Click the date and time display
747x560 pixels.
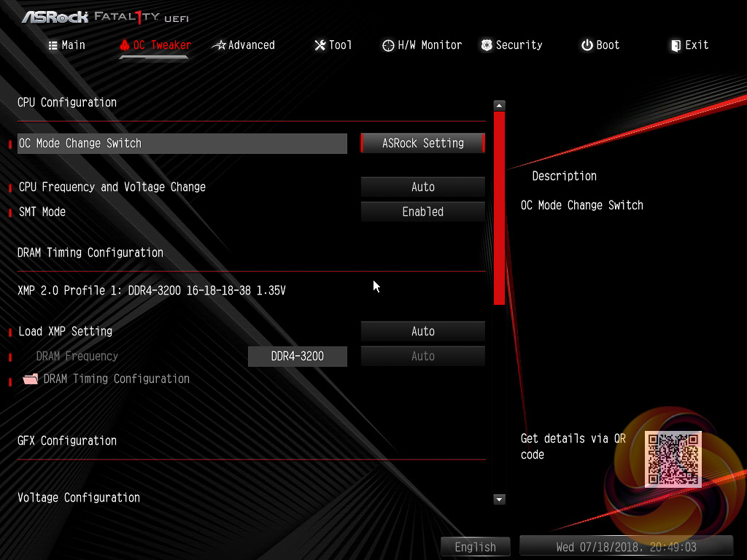tap(627, 547)
